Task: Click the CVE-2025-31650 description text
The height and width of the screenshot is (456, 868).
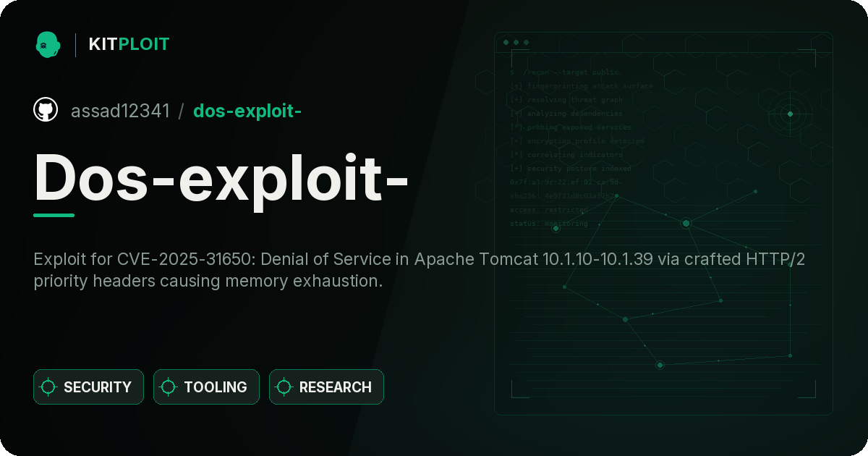Action: pos(420,270)
